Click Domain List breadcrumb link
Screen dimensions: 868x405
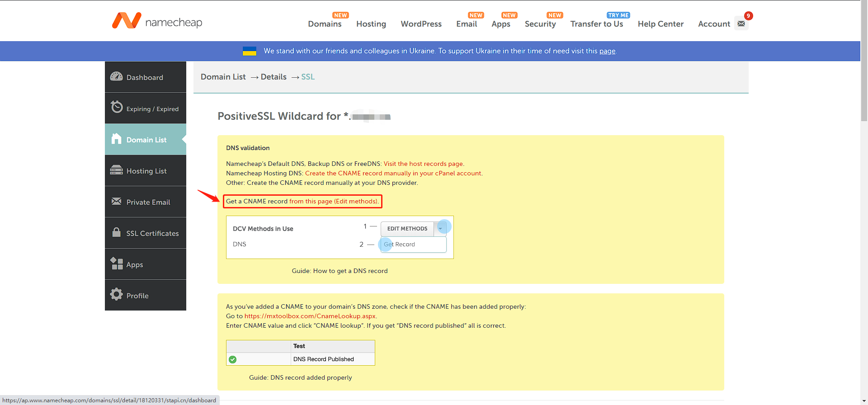click(x=223, y=77)
